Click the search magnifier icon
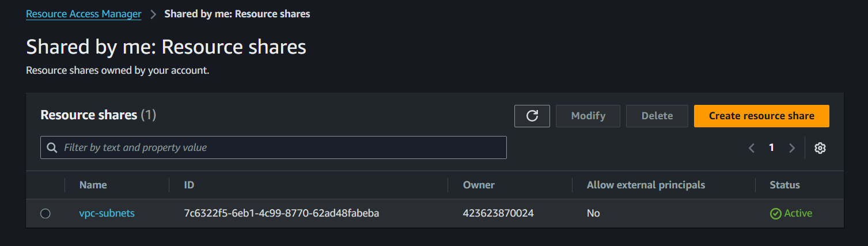The image size is (868, 246). (x=52, y=148)
